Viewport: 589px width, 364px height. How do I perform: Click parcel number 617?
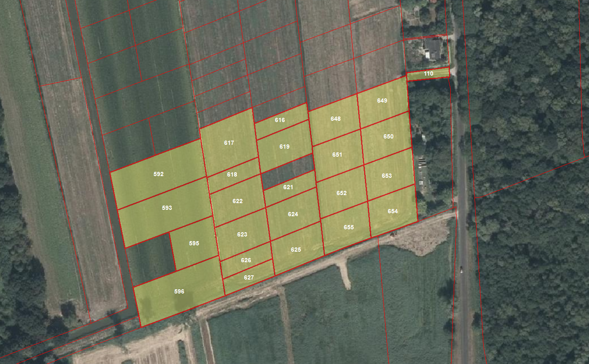click(229, 143)
